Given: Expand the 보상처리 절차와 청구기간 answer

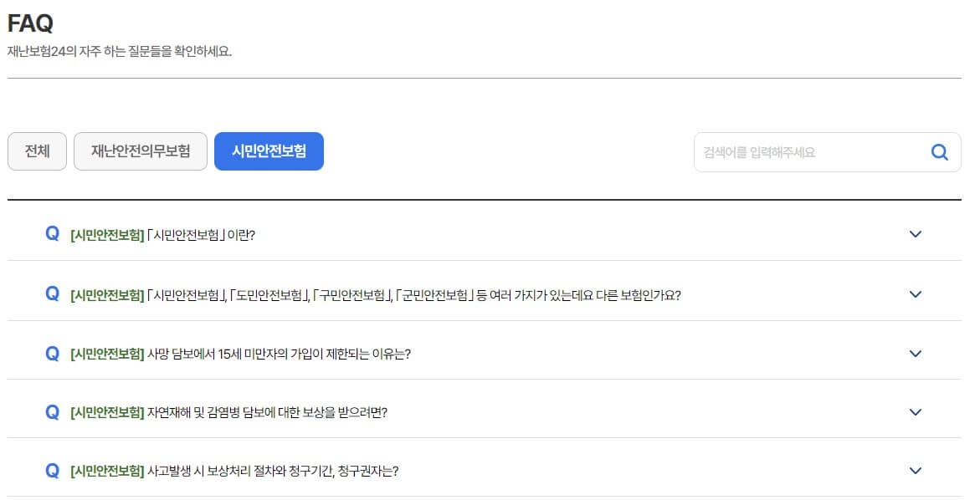Looking at the screenshot, I should click(915, 472).
